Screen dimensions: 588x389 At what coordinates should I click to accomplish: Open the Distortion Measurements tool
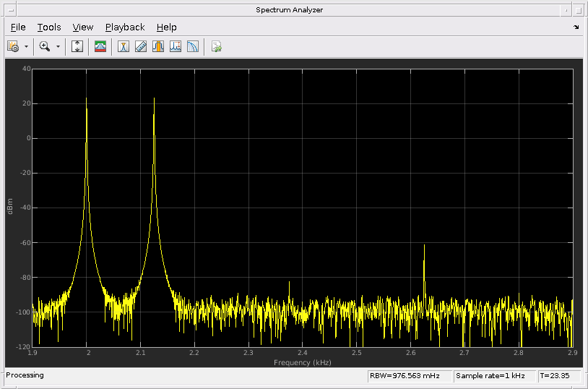[x=176, y=47]
